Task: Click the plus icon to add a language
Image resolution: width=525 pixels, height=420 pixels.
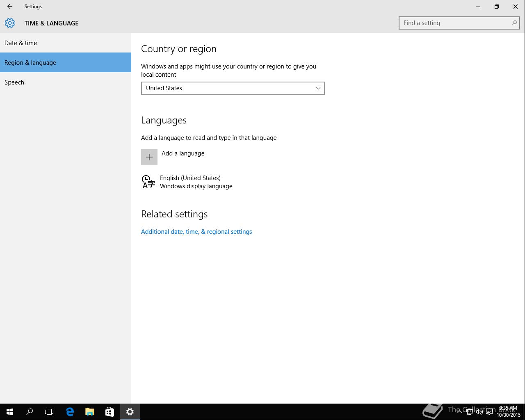Action: (149, 157)
